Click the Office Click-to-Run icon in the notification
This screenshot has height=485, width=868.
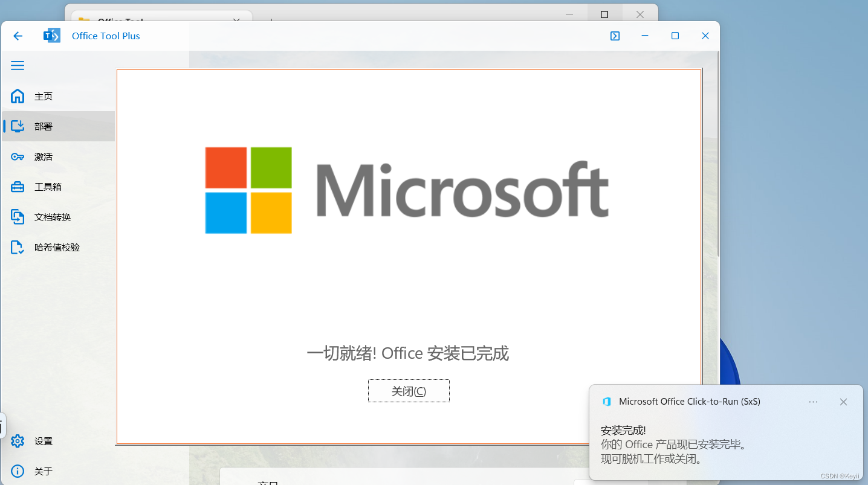pyautogui.click(x=606, y=401)
